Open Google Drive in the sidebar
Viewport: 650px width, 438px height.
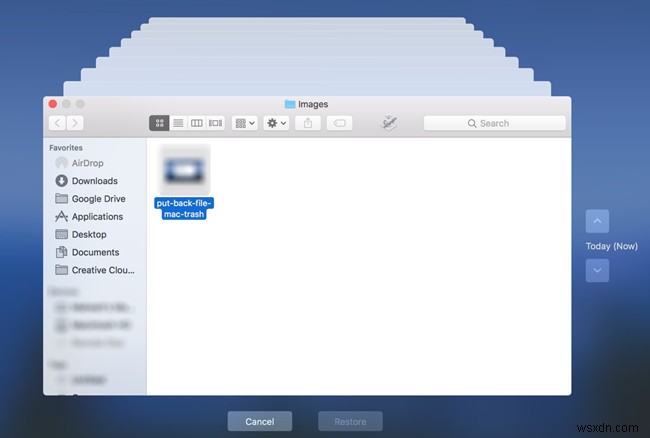(90, 198)
